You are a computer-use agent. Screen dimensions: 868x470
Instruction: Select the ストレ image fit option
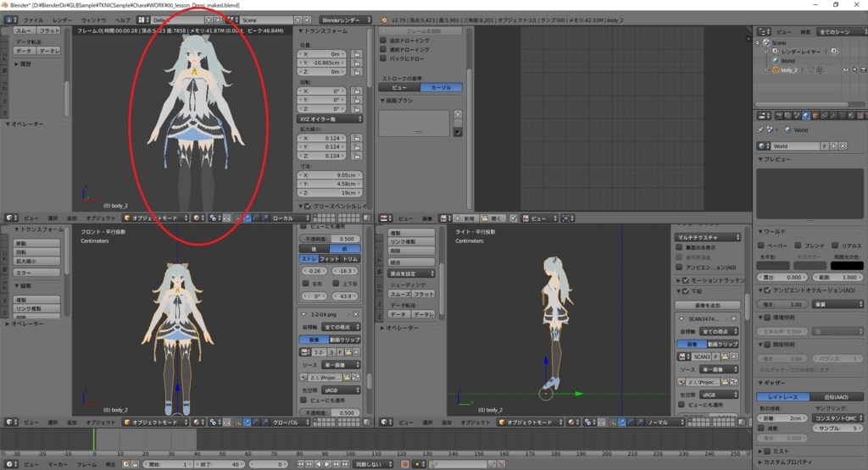click(x=309, y=259)
